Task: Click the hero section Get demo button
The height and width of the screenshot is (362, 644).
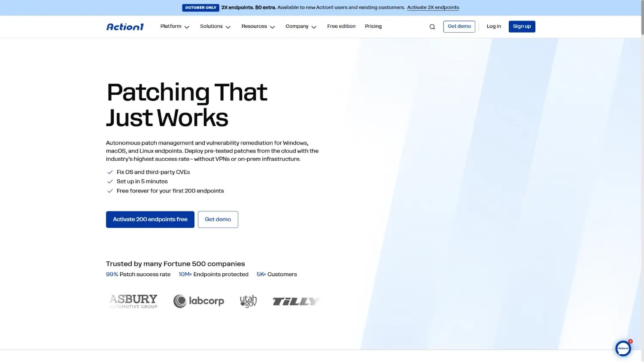Action: click(x=218, y=219)
